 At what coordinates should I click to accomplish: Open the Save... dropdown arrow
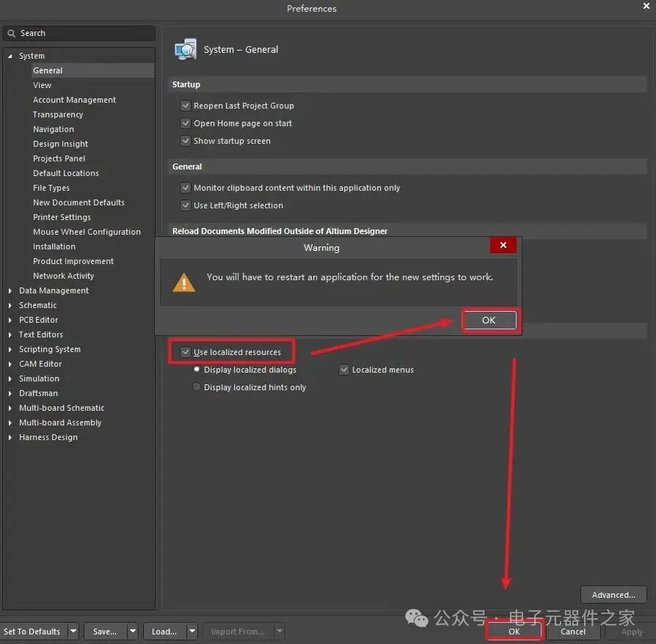click(132, 631)
